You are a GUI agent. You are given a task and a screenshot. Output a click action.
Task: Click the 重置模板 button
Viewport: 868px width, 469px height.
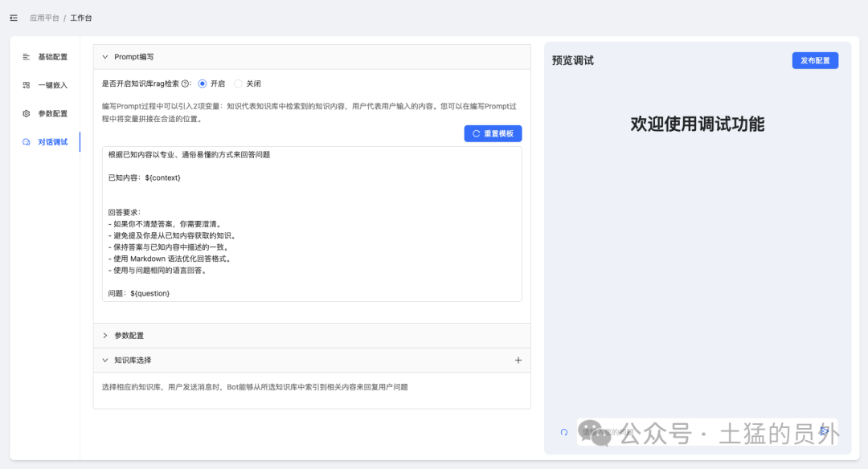click(x=493, y=133)
